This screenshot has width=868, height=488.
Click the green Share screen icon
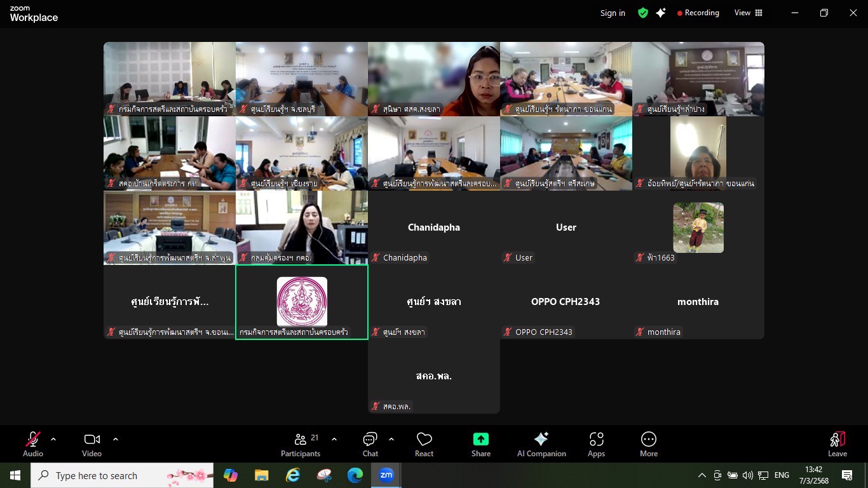pyautogui.click(x=481, y=439)
